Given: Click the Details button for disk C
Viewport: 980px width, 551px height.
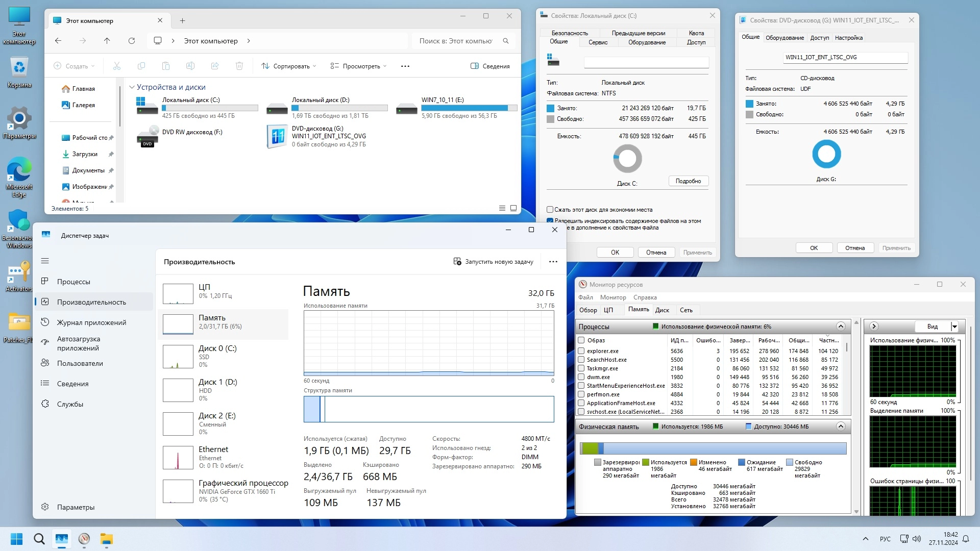Looking at the screenshot, I should pos(688,181).
